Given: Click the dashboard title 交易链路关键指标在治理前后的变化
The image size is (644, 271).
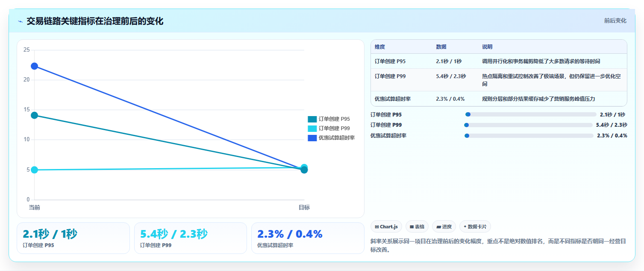Looking at the screenshot, I should 95,21.
